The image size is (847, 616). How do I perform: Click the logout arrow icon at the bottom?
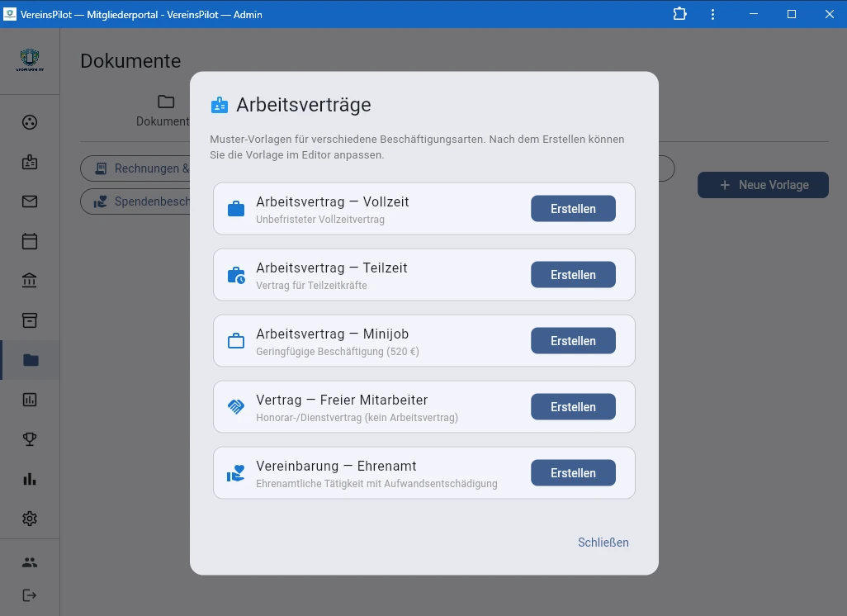point(30,595)
